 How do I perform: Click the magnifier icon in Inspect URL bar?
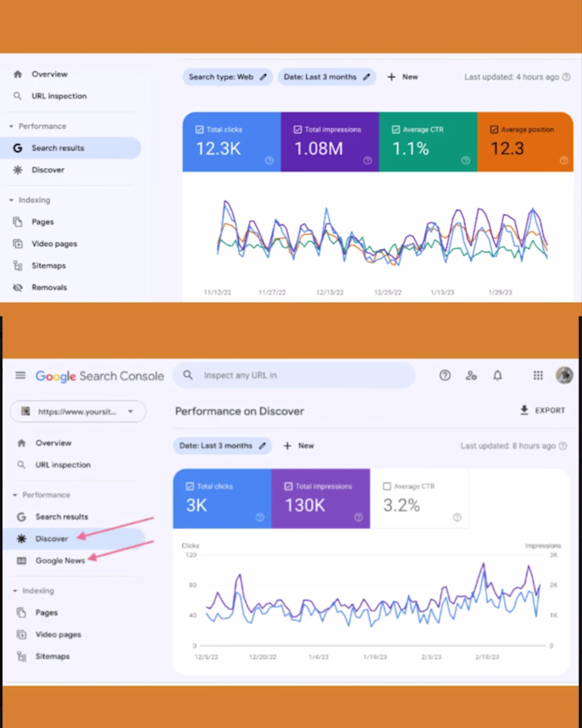coord(188,375)
